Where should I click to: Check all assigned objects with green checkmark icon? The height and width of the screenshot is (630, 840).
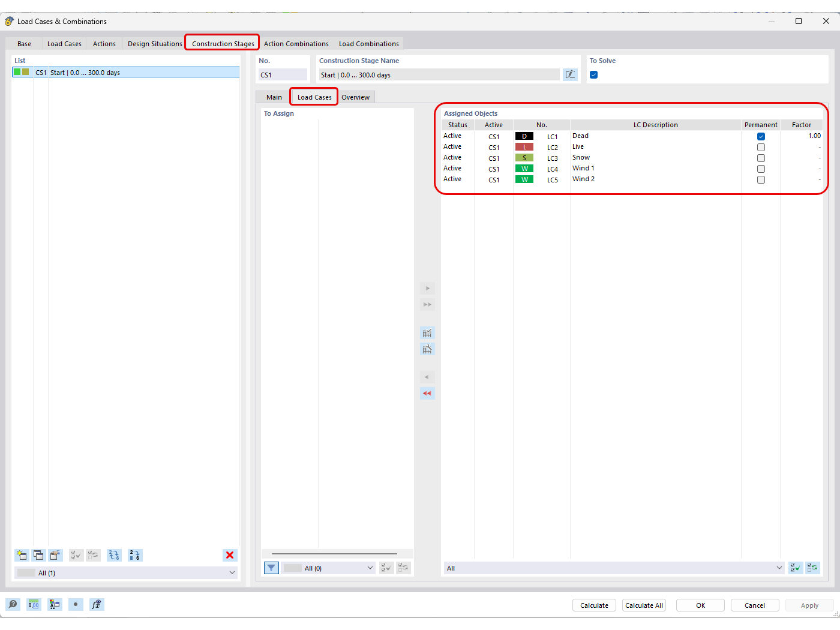point(796,568)
